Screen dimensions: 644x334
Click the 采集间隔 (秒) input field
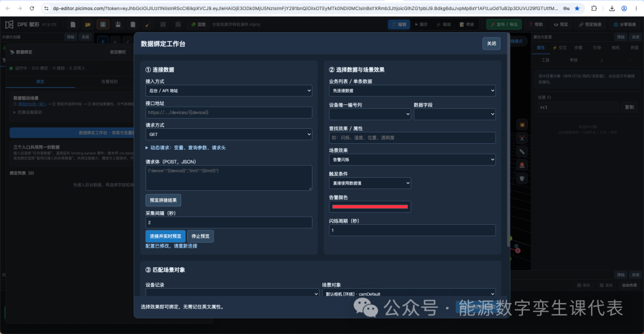click(229, 222)
